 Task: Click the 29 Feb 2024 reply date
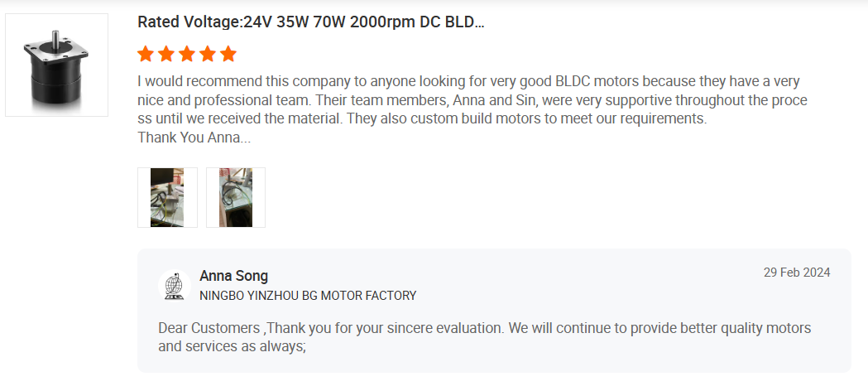[796, 273]
